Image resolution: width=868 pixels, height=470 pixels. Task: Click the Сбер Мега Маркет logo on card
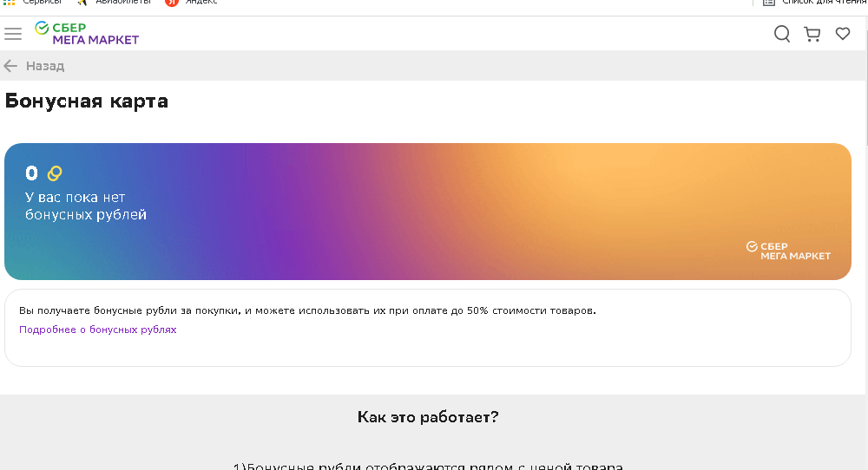(x=788, y=251)
